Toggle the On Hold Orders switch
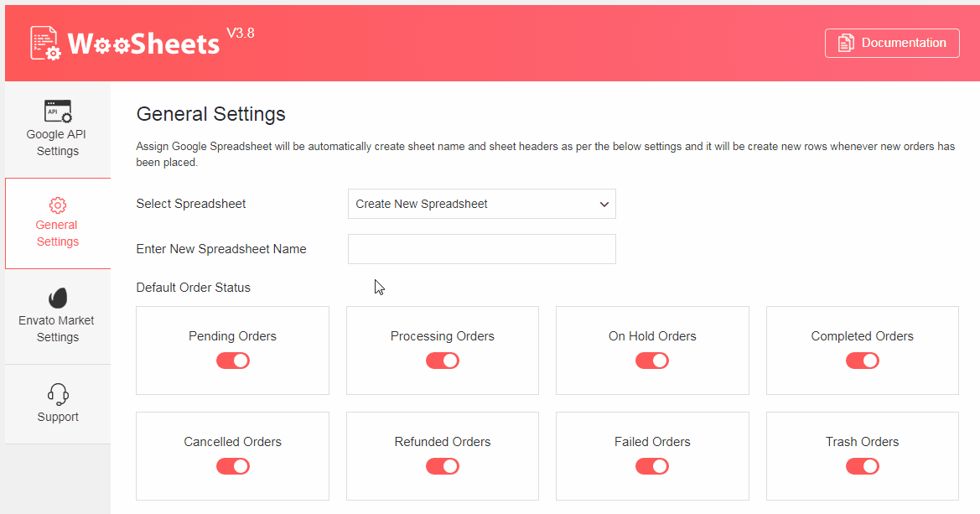This screenshot has width=980, height=514. (652, 361)
